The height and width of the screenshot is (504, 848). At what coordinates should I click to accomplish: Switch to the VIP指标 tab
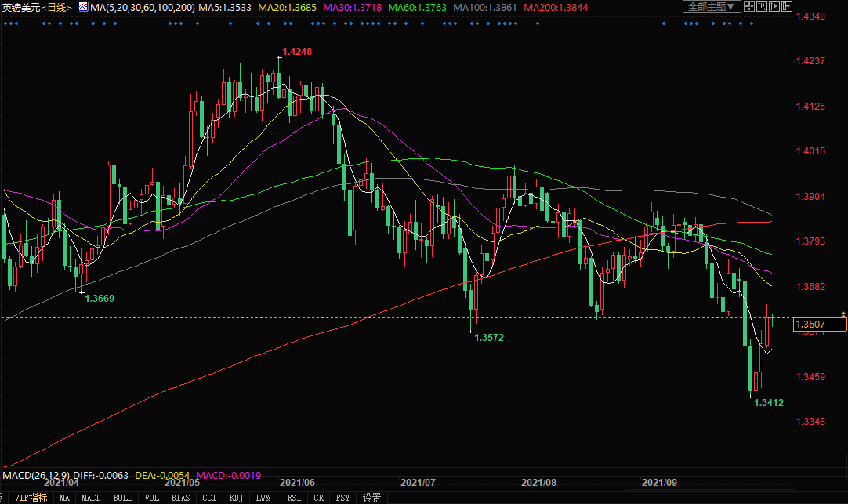31,498
